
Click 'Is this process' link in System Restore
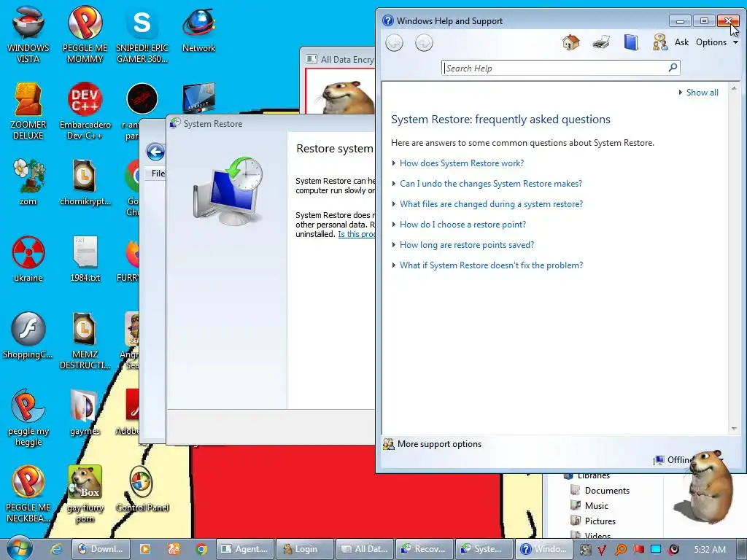(x=357, y=234)
